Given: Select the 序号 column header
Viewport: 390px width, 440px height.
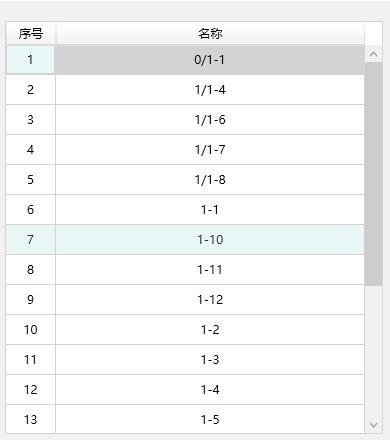Looking at the screenshot, I should pos(31,33).
